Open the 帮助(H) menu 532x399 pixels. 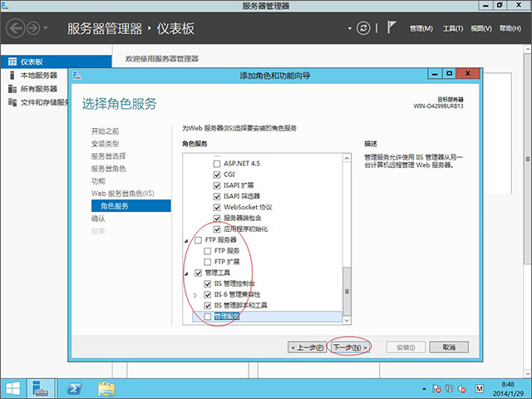point(510,28)
